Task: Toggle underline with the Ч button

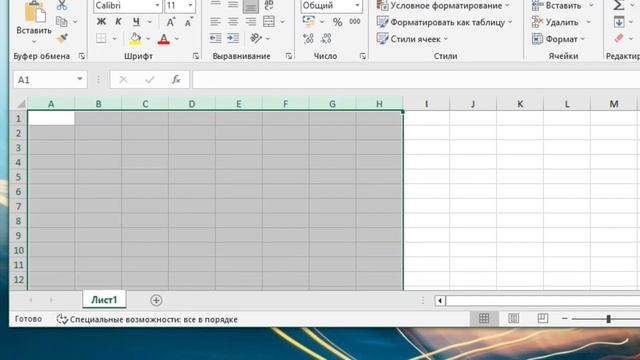Action: coord(136,22)
